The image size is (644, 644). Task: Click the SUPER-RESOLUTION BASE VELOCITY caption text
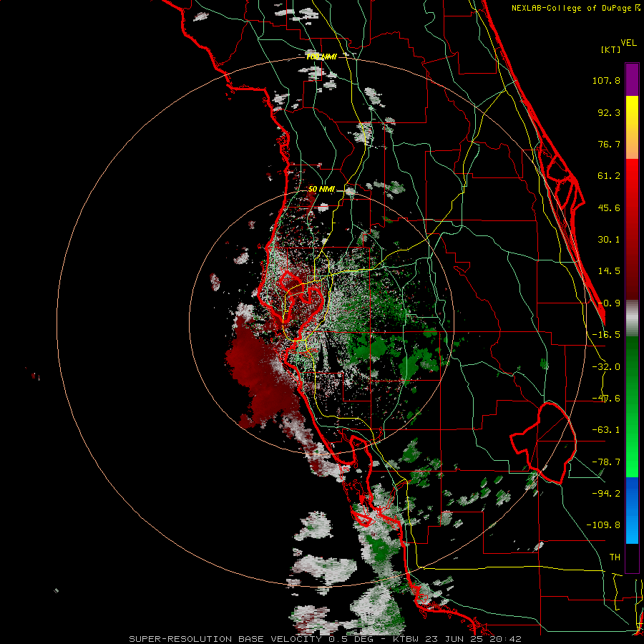click(227, 639)
